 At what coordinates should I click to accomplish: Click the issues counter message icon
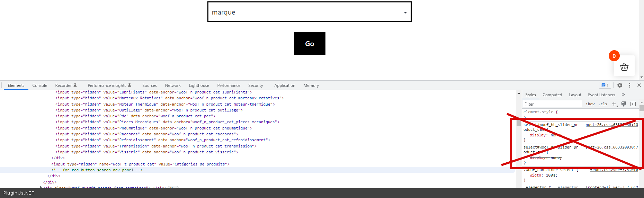(605, 85)
